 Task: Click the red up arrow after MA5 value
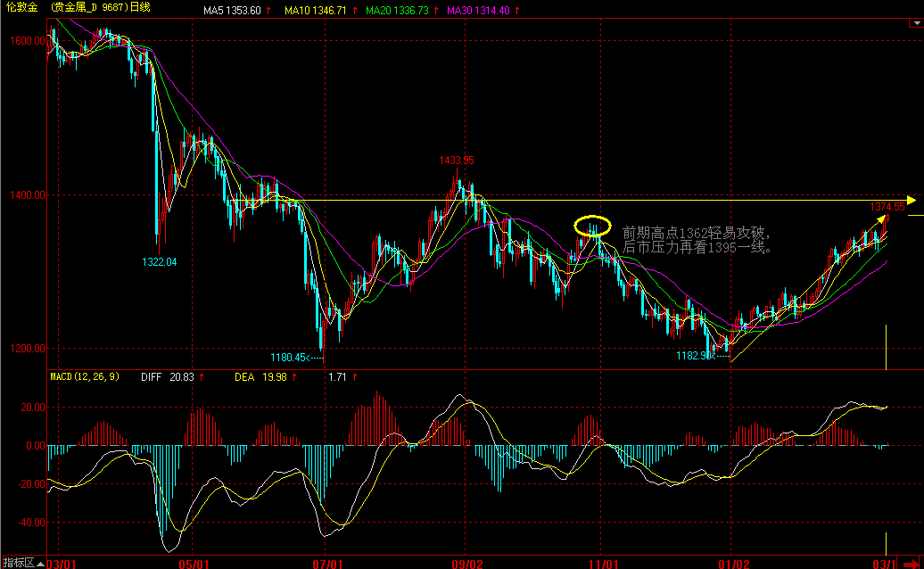tap(268, 9)
